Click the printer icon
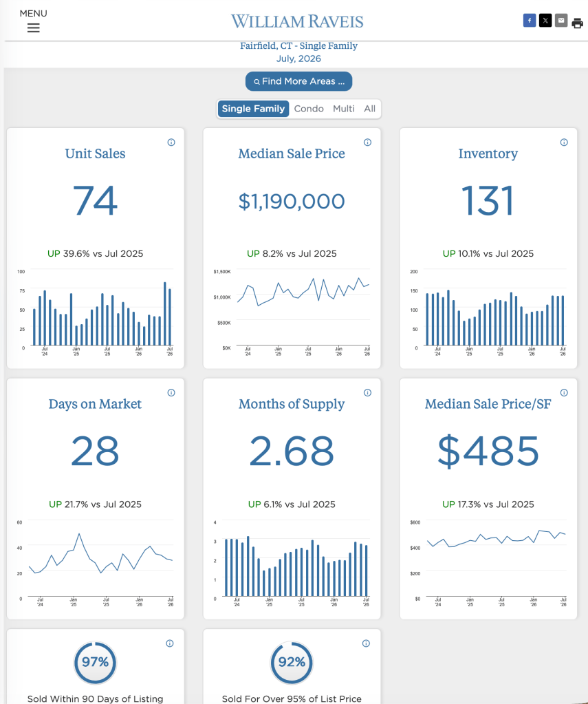 coord(577,23)
